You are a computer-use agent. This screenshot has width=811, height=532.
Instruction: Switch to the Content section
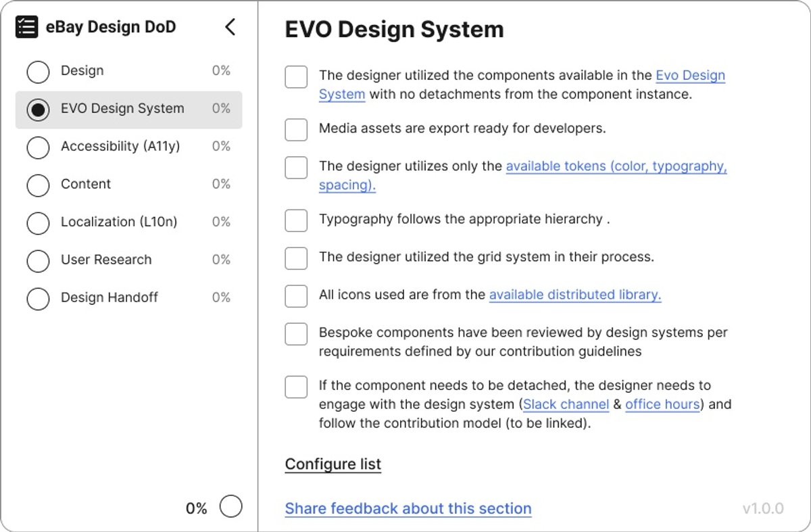tap(128, 185)
